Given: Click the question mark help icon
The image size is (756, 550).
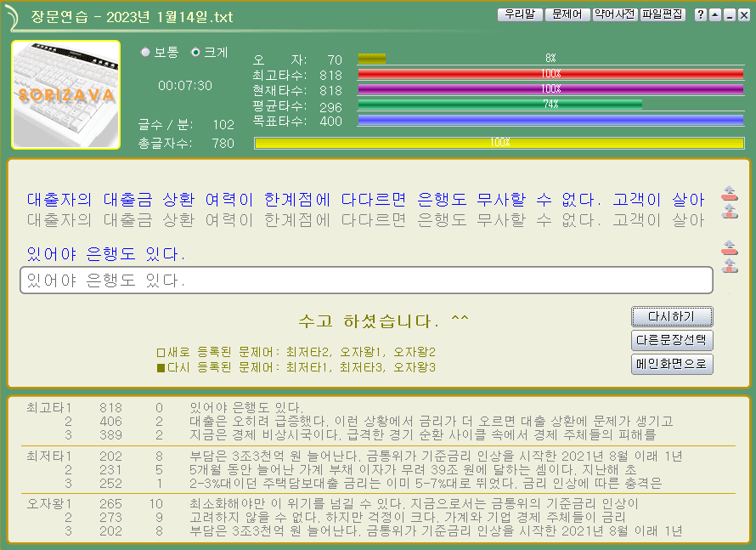Looking at the screenshot, I should (x=701, y=14).
